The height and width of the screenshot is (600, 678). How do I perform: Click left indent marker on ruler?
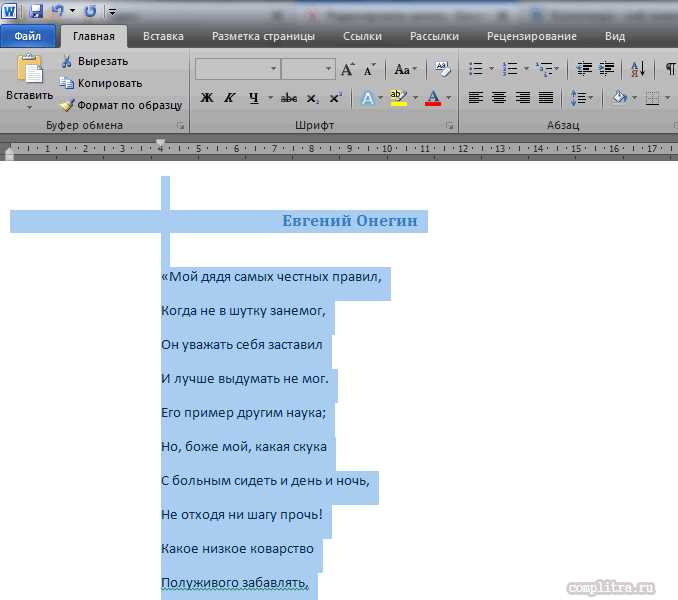[9, 154]
